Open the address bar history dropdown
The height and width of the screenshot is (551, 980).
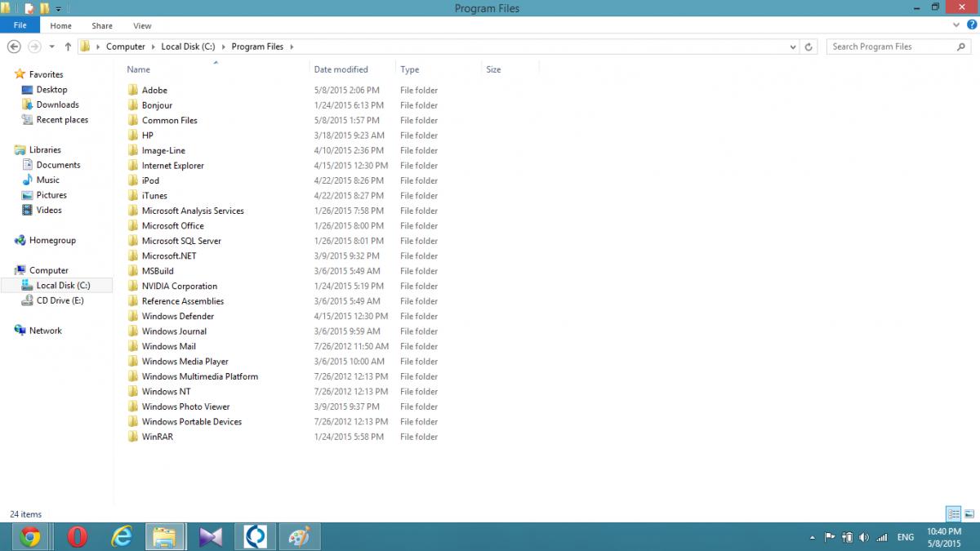tap(794, 47)
